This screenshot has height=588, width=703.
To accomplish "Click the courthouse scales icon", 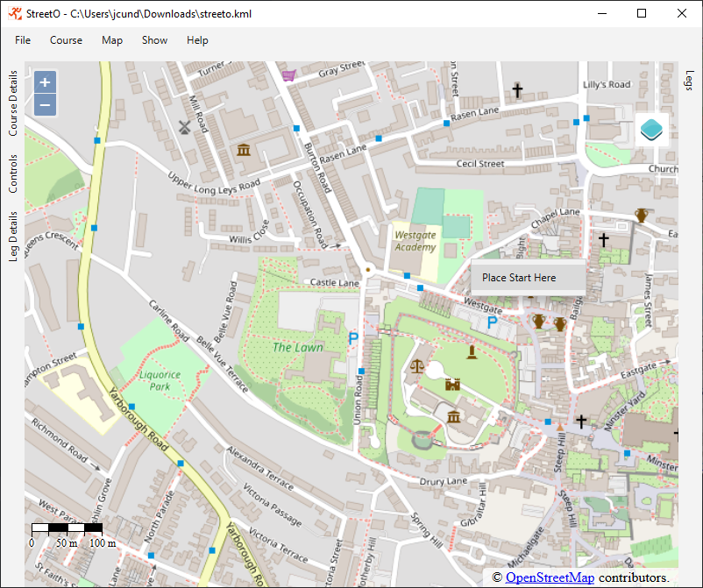I will pos(416,365).
